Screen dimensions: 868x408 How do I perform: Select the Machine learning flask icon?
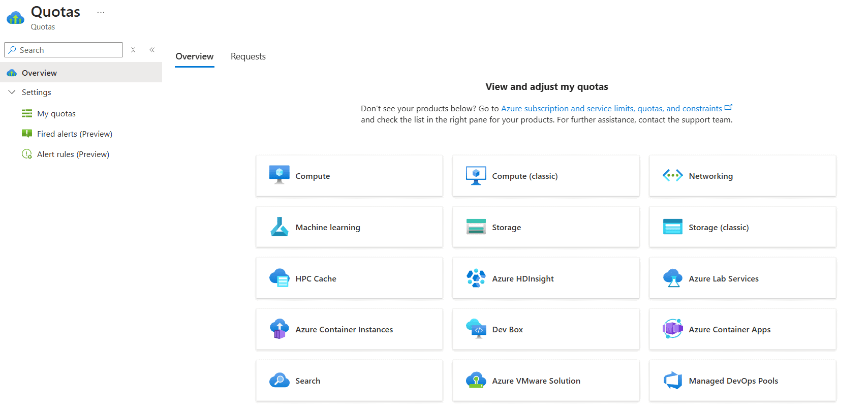[x=279, y=227]
